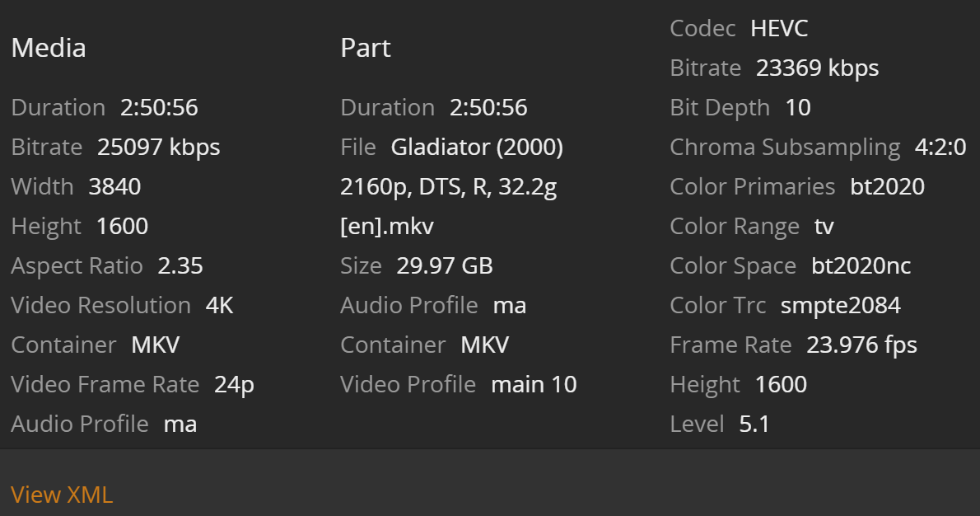Click the smpte2084 color trc value
The height and width of the screenshot is (516, 980).
[x=840, y=306]
